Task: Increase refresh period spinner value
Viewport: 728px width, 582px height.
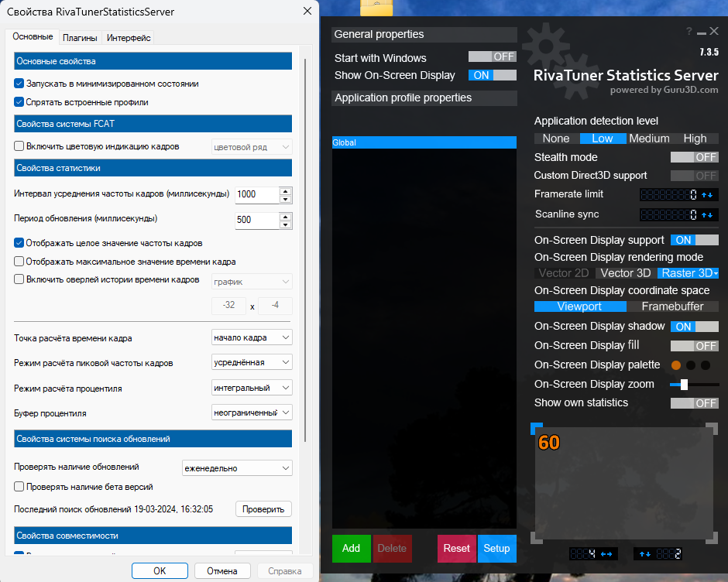Action: click(286, 217)
